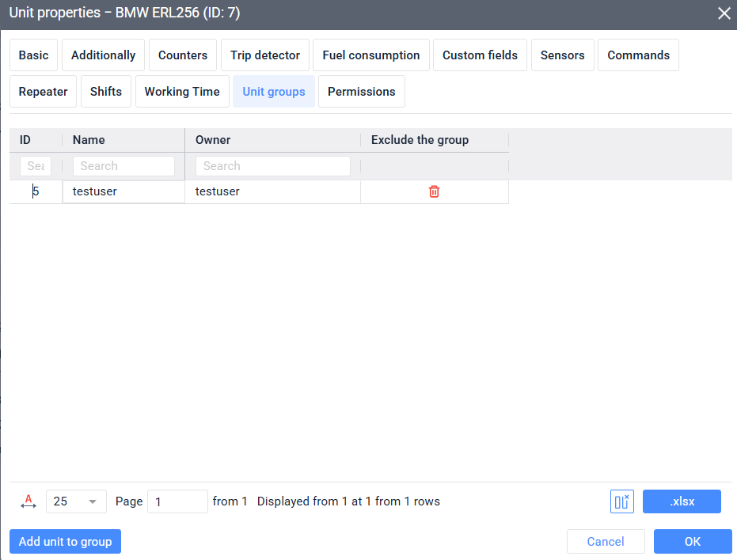Export the table with the .xlsx button
Screen dimensions: 737x560
tap(682, 501)
